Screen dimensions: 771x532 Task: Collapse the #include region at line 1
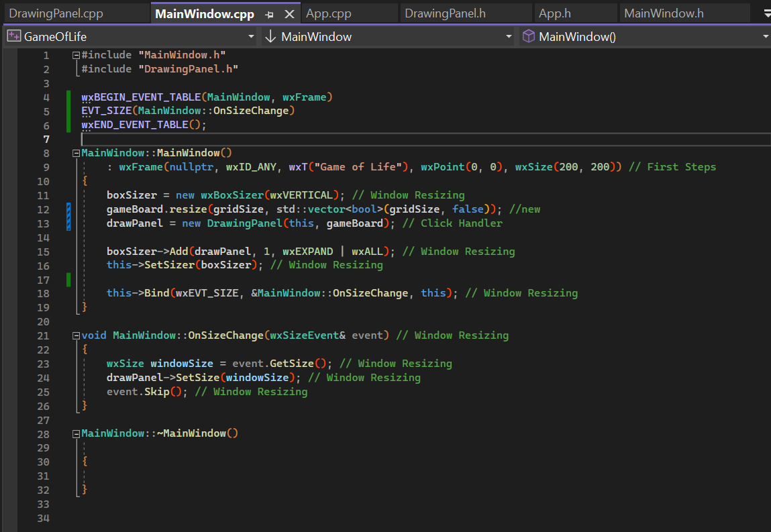pos(75,54)
